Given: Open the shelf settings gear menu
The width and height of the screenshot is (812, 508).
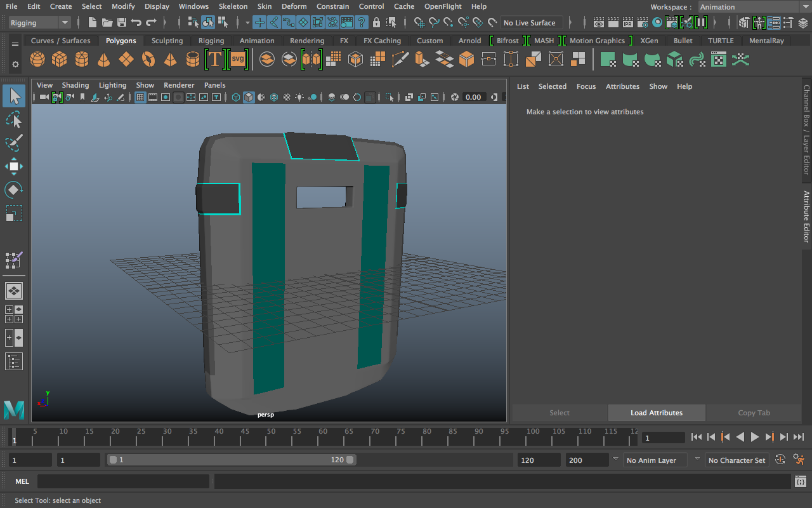Looking at the screenshot, I should [x=15, y=64].
